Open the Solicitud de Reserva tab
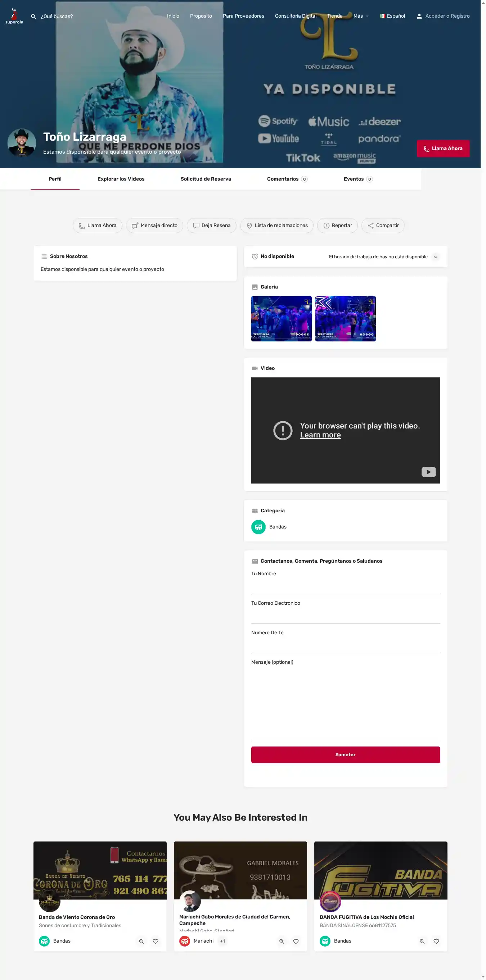Viewport: 486px width, 980px height. (x=206, y=179)
